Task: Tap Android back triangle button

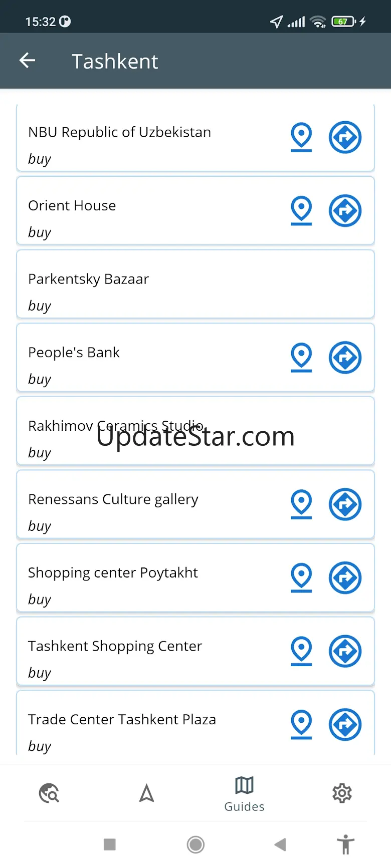Action: (x=280, y=845)
